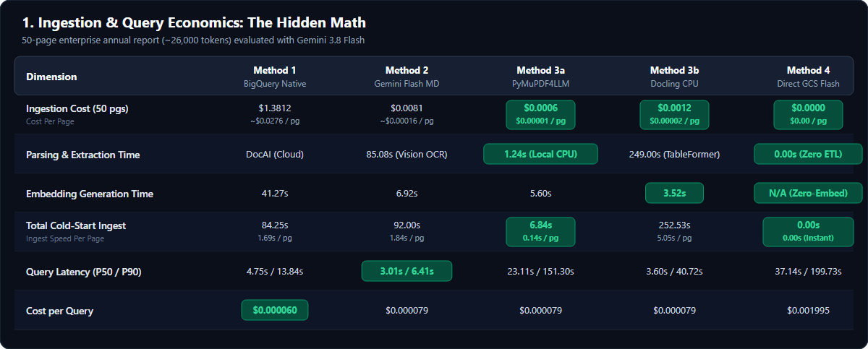
Task: Click the "0.00s (Zero ETL)" badge
Action: 808,154
